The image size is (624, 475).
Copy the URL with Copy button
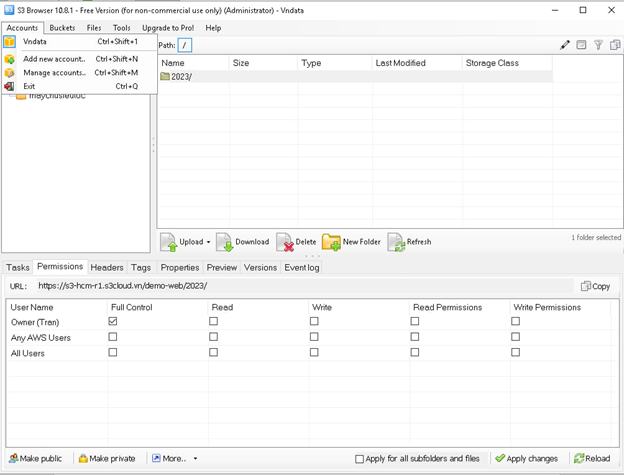[595, 286]
